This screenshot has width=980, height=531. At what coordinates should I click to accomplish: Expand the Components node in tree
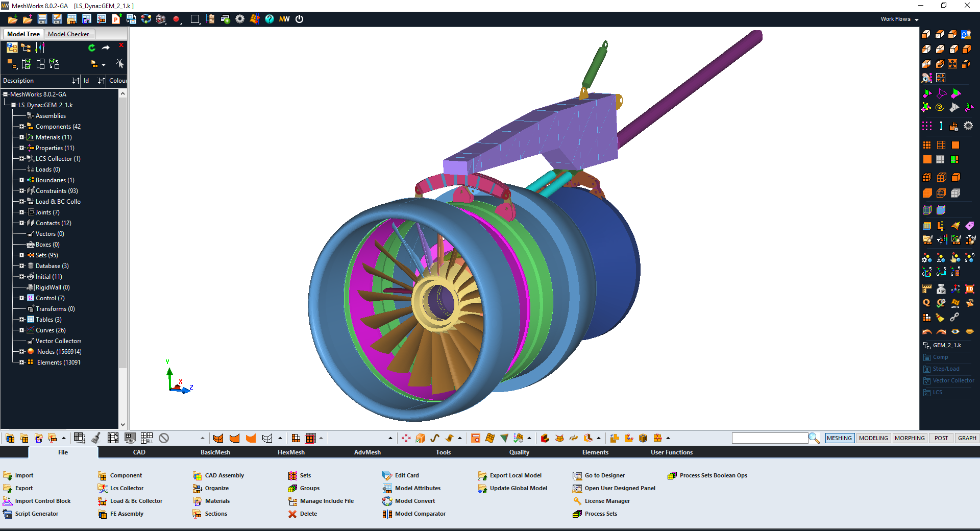click(22, 126)
